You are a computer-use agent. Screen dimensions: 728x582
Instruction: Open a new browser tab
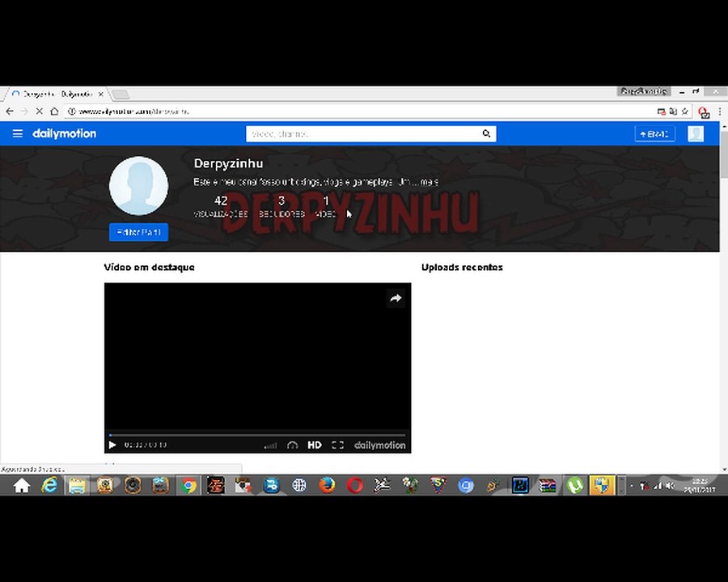[x=121, y=95]
